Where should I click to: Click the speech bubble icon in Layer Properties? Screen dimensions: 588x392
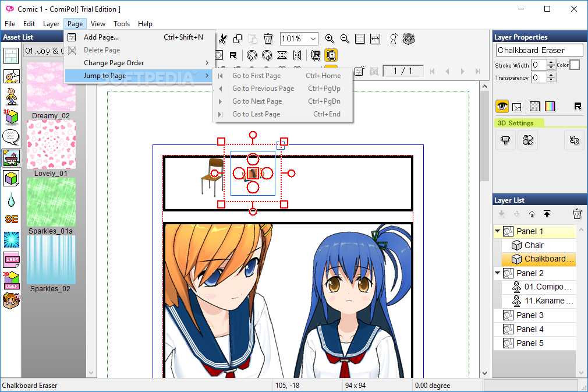click(517, 107)
